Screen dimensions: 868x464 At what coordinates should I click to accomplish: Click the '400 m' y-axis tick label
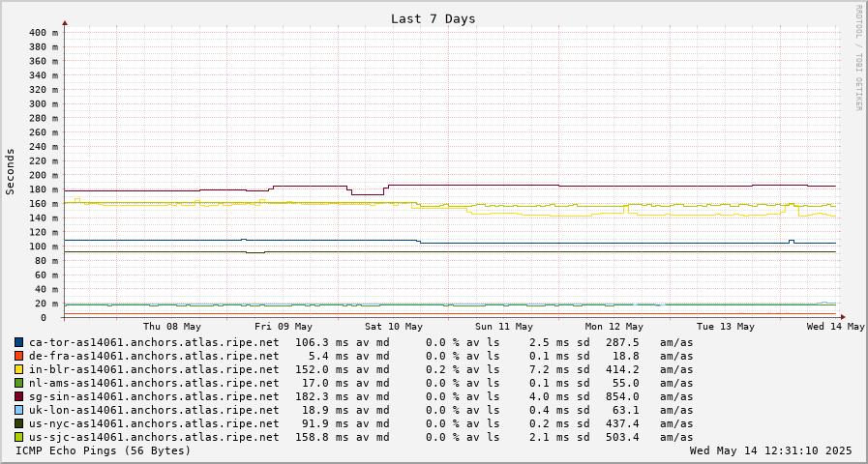pos(44,33)
